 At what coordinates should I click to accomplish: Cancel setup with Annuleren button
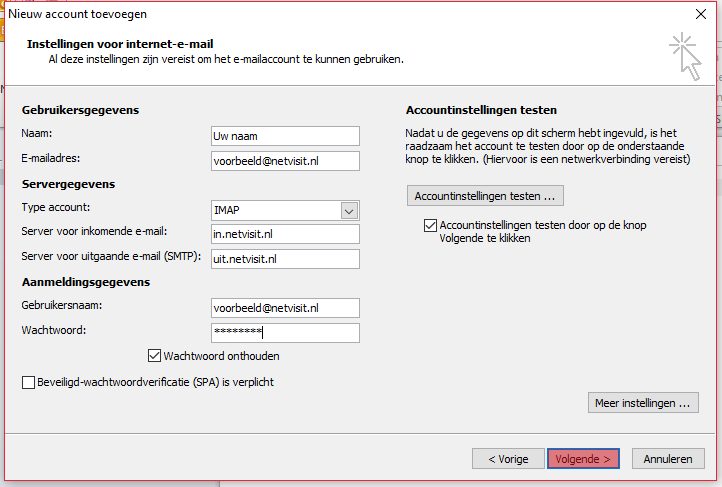coord(668,459)
